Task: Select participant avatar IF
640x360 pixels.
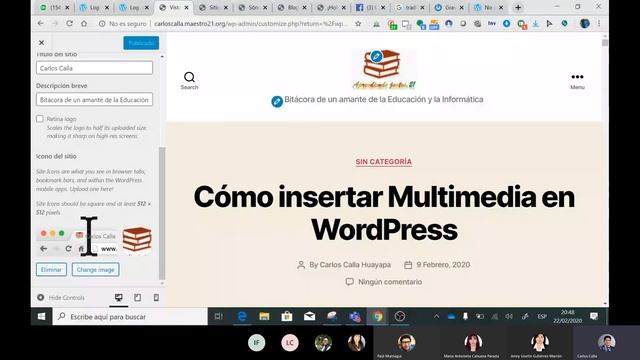Action: [x=256, y=342]
